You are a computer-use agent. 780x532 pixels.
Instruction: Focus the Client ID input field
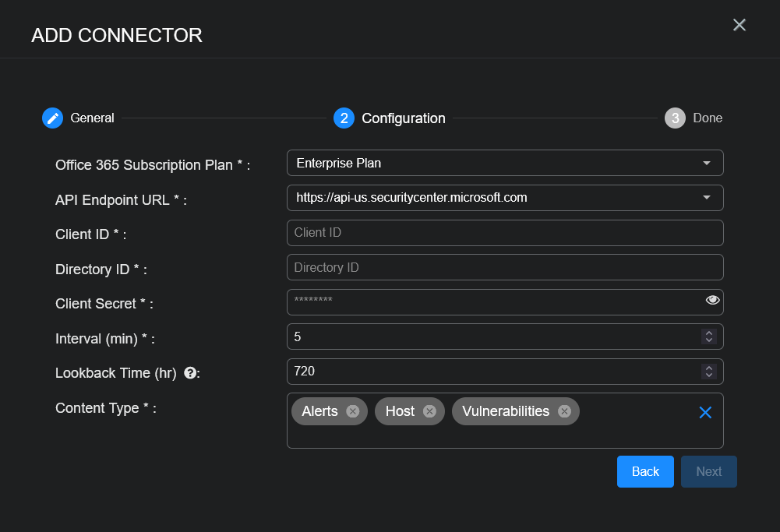click(x=505, y=233)
